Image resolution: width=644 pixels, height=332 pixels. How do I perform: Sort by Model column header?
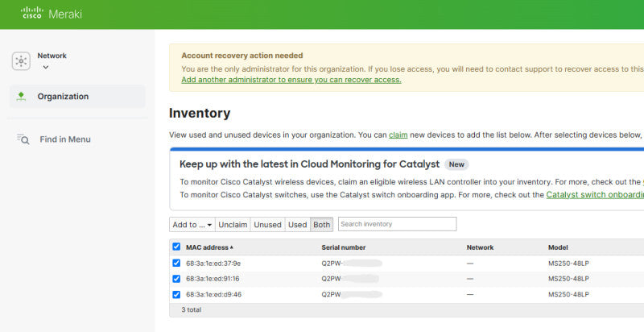point(558,247)
